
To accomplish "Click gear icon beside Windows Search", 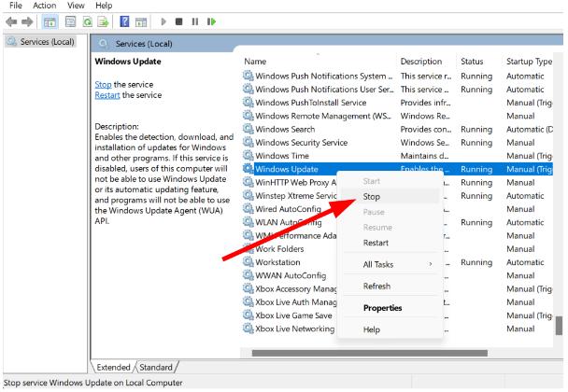I will click(x=248, y=129).
